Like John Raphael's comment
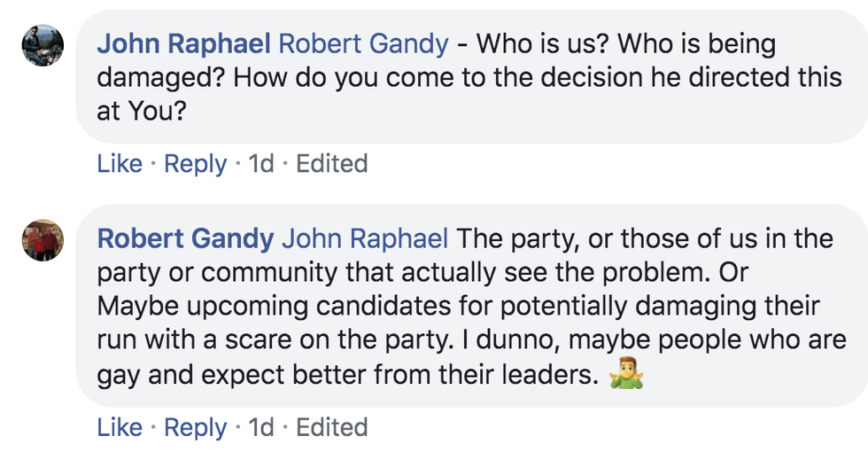868x452 pixels. 120,164
